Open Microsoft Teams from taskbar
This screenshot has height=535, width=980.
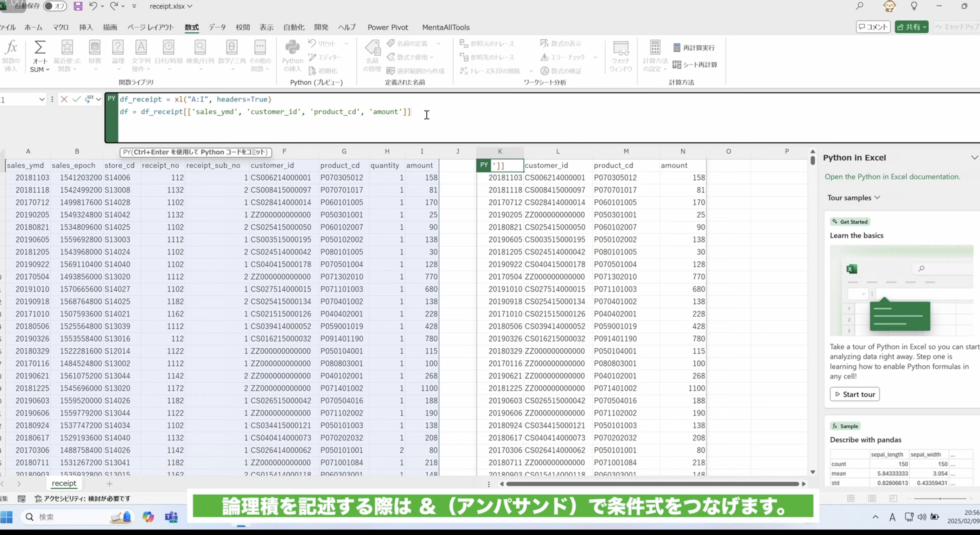click(171, 517)
